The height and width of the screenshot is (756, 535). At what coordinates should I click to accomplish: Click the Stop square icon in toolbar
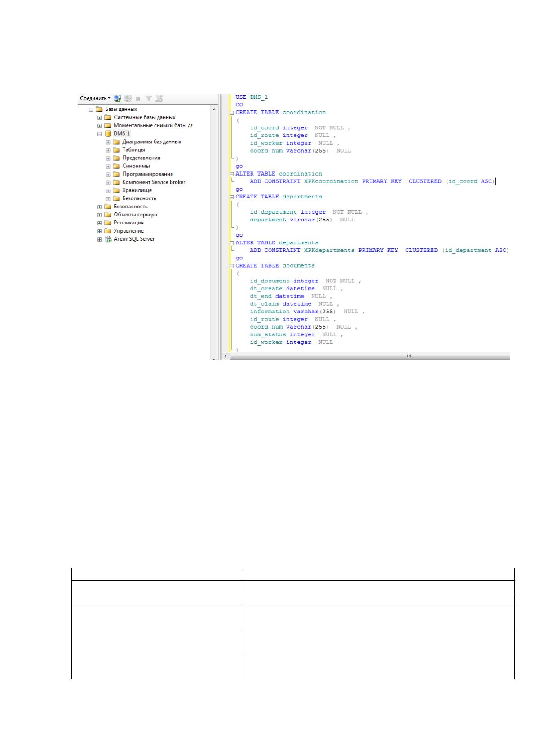[x=138, y=98]
